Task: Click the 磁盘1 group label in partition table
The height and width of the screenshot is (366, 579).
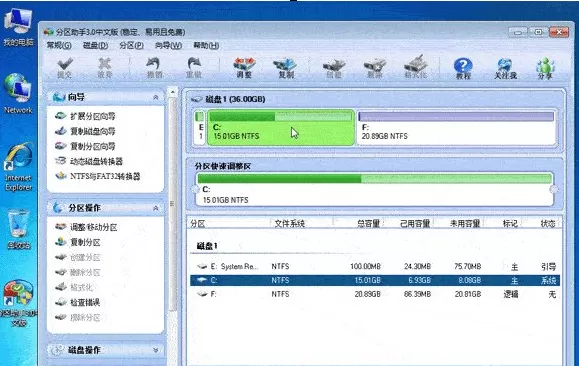Action: point(207,246)
